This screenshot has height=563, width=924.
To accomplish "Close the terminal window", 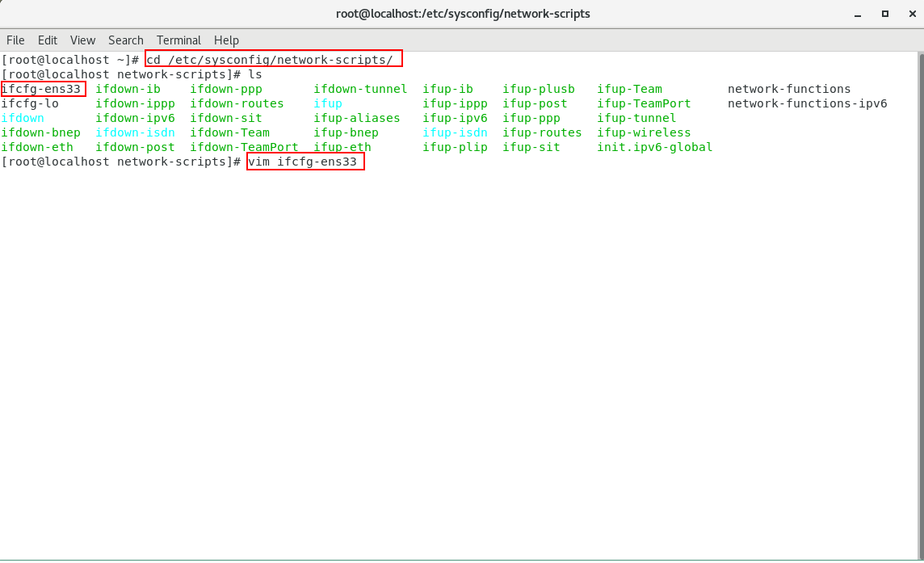I will click(912, 14).
